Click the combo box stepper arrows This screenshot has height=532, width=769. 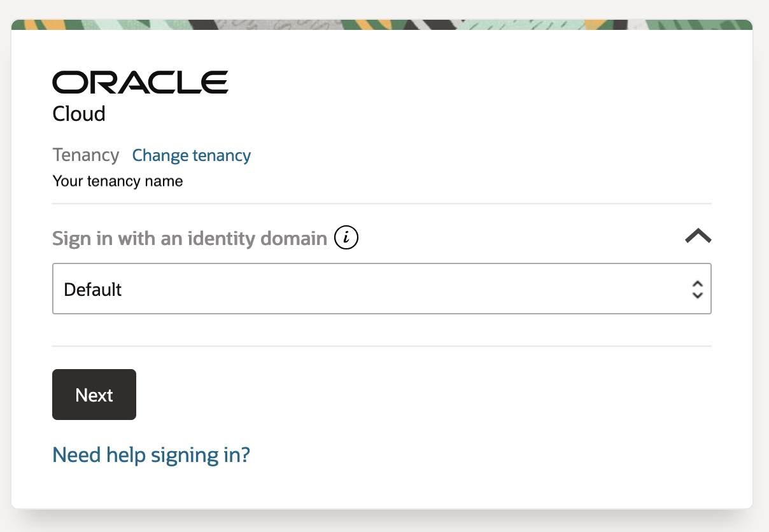pyautogui.click(x=697, y=289)
